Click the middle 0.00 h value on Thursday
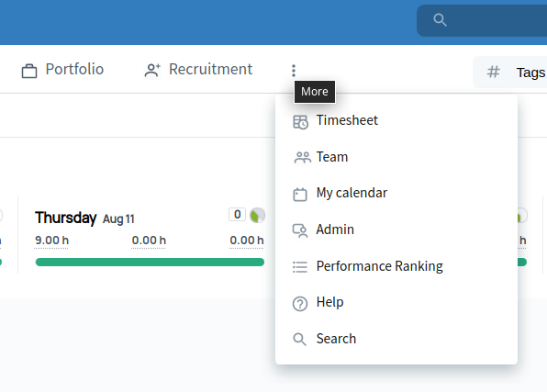Viewport: 547px width, 392px height. point(149,241)
